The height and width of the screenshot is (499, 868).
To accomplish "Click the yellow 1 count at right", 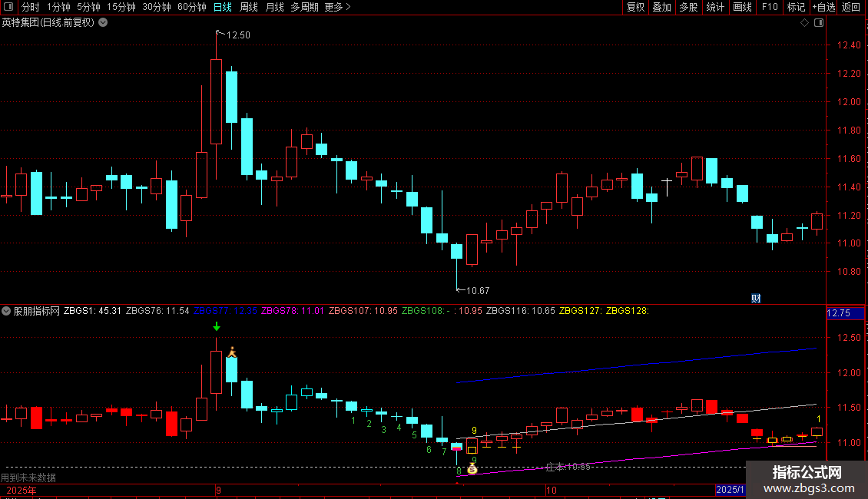I will coord(819,419).
